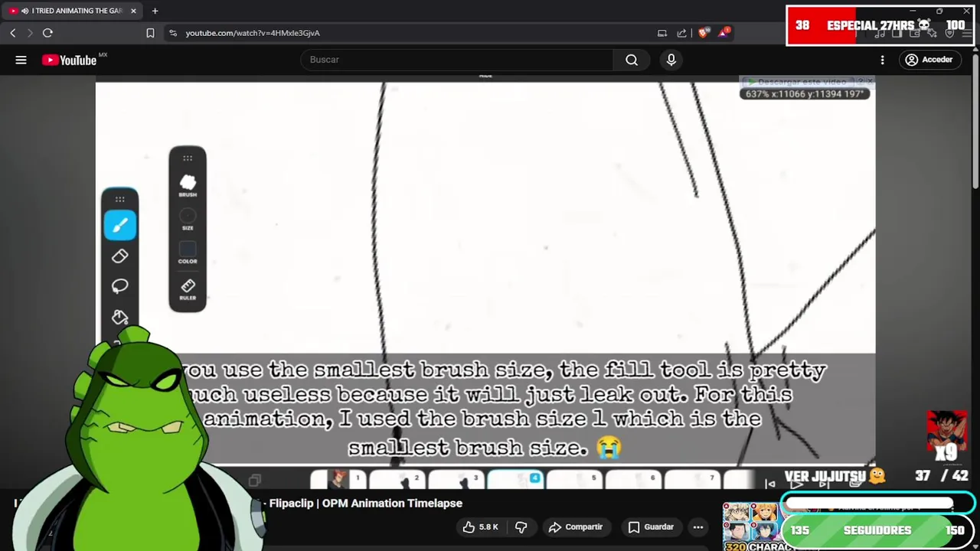Open the brush SIZE setting

pos(188,219)
